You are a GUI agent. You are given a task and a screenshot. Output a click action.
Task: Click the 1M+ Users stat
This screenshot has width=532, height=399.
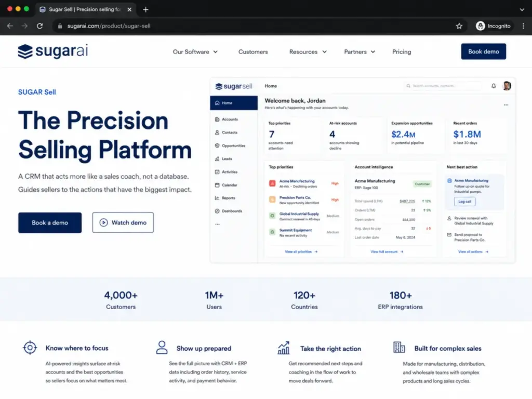pyautogui.click(x=214, y=300)
